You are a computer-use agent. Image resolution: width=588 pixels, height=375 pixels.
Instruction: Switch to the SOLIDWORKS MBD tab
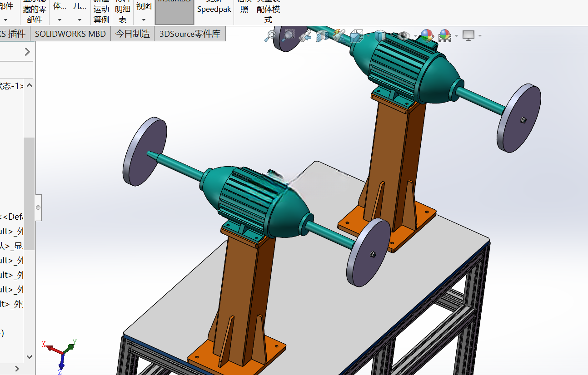tap(70, 34)
